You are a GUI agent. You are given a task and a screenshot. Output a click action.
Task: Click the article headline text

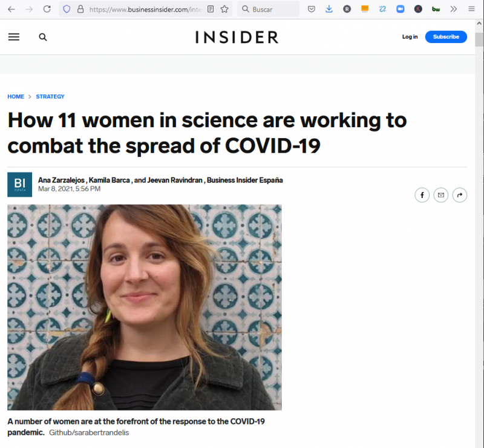[207, 133]
